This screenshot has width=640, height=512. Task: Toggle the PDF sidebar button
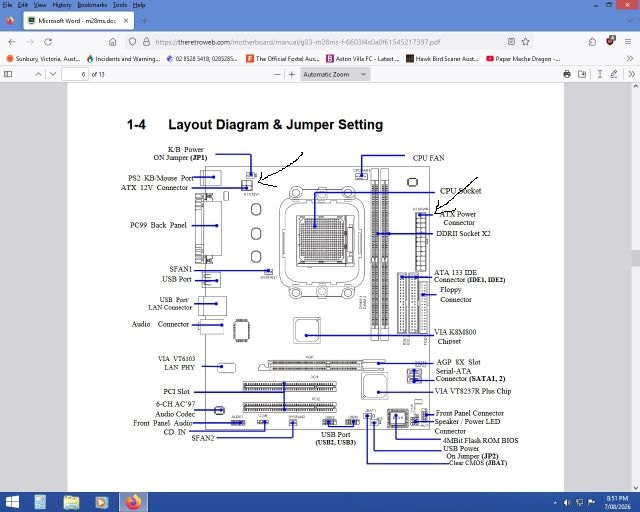[x=8, y=74]
